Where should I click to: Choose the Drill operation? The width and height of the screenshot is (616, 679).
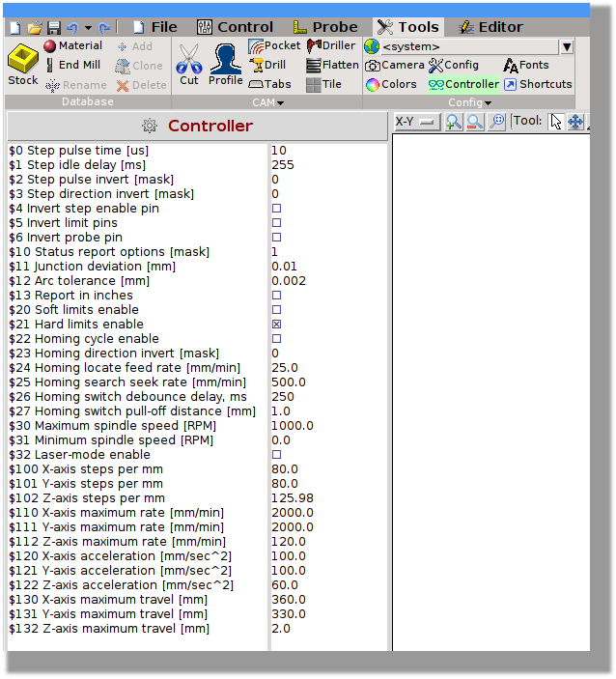(x=267, y=65)
